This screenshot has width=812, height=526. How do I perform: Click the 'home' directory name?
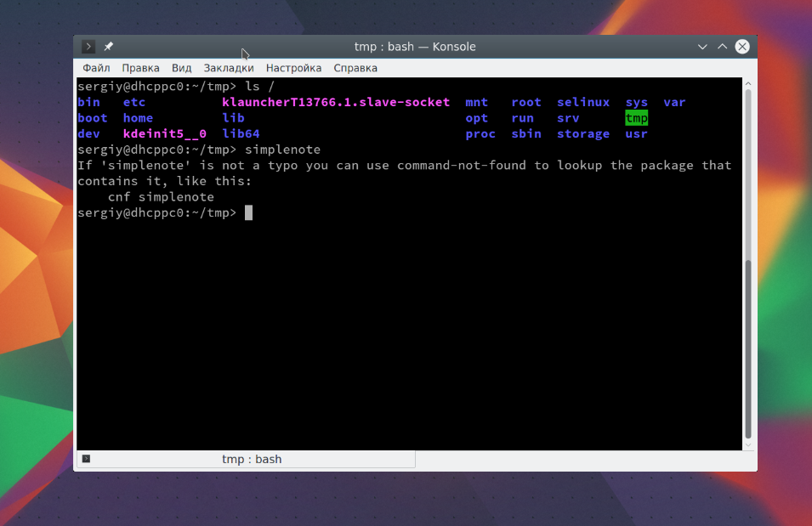pos(138,118)
